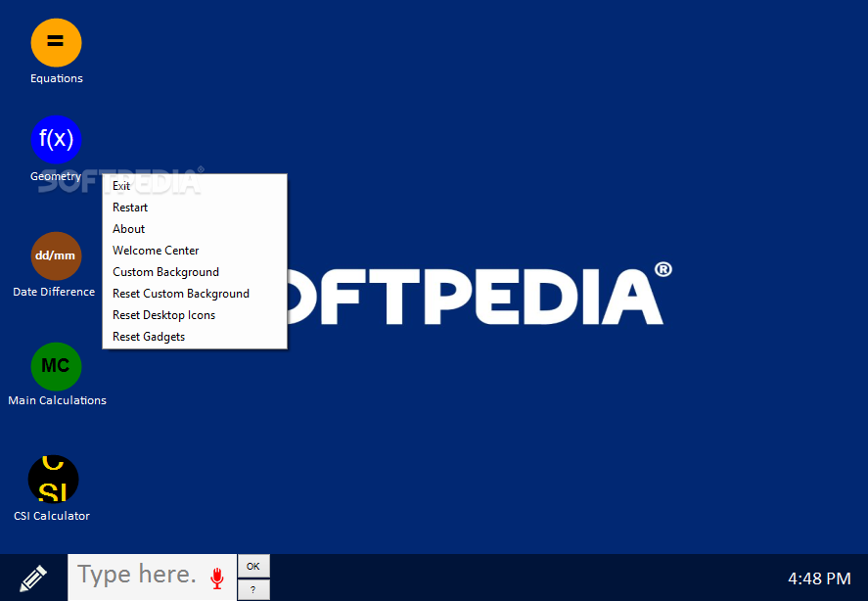Screen dimensions: 868x601
Task: Click the 'Main Calculations' label text
Action: 57,400
